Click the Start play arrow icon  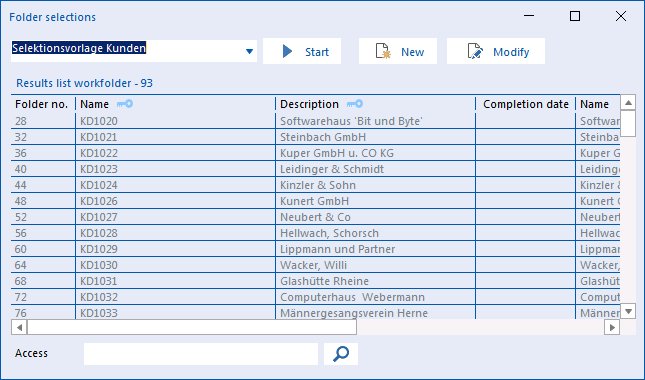pyautogui.click(x=288, y=51)
